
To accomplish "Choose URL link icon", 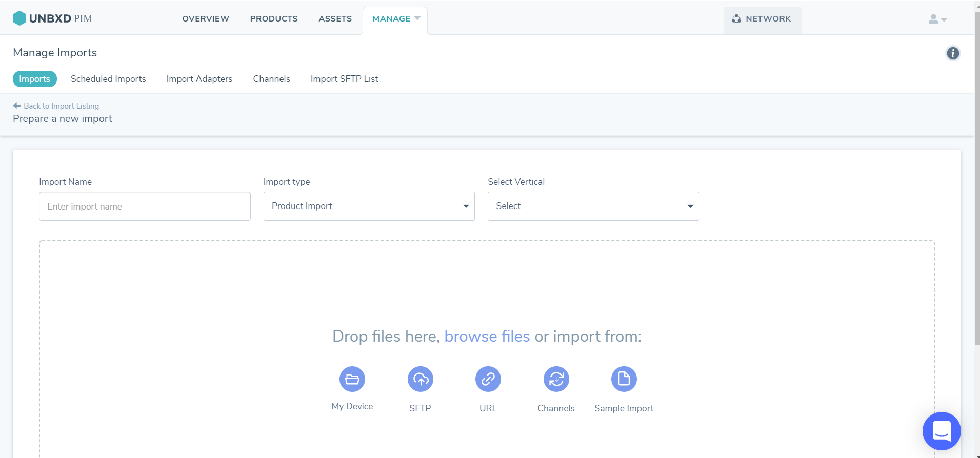I will (x=488, y=379).
